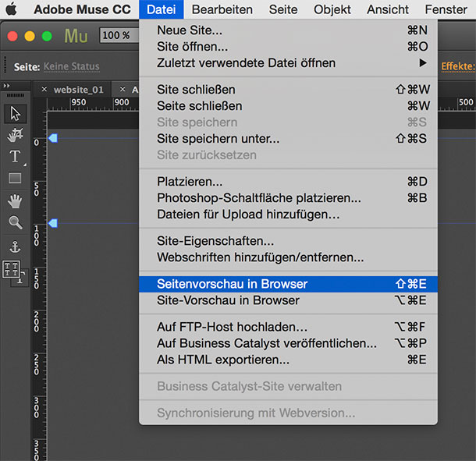Click the 100 % zoom level field
Image resolution: width=476 pixels, height=461 pixels.
(119, 35)
